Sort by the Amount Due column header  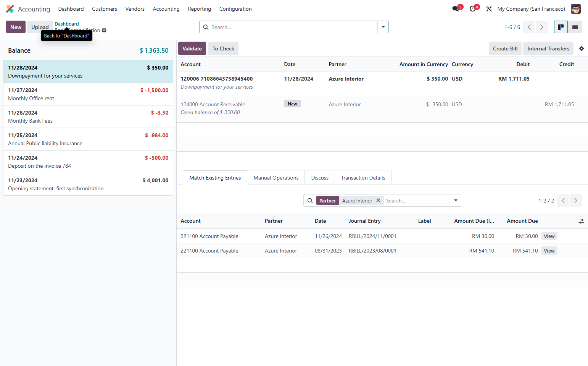click(522, 221)
